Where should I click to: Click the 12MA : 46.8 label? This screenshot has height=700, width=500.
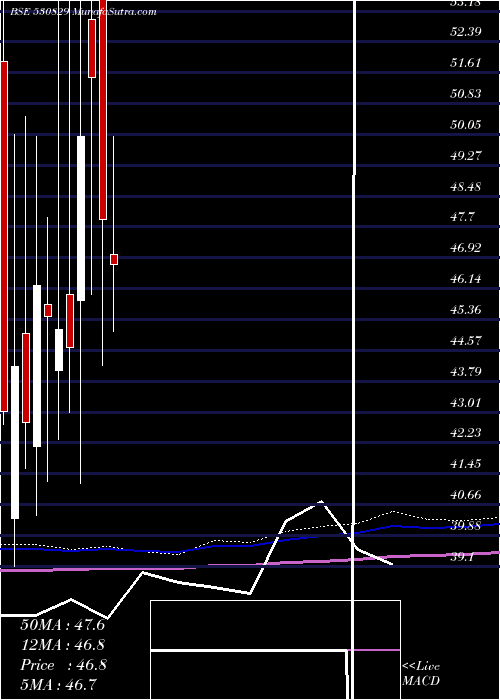tap(63, 645)
